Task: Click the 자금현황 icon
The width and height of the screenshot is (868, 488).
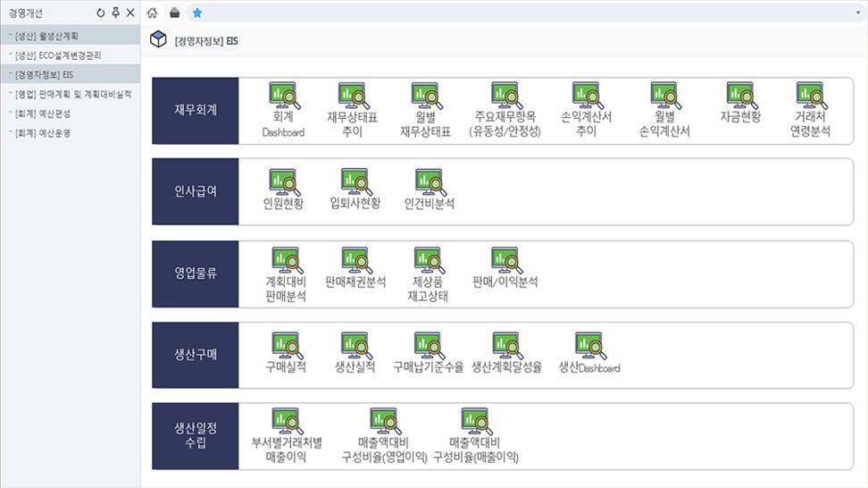Action: 740,97
